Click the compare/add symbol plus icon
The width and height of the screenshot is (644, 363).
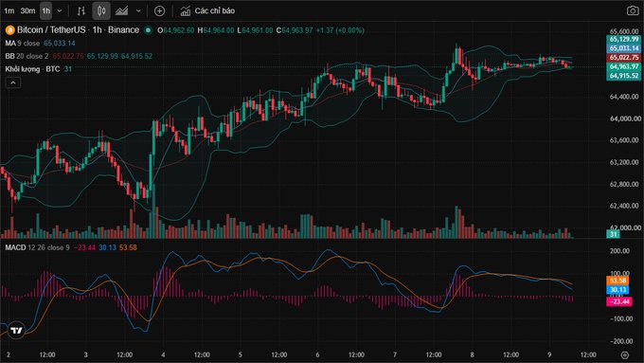pyautogui.click(x=159, y=11)
